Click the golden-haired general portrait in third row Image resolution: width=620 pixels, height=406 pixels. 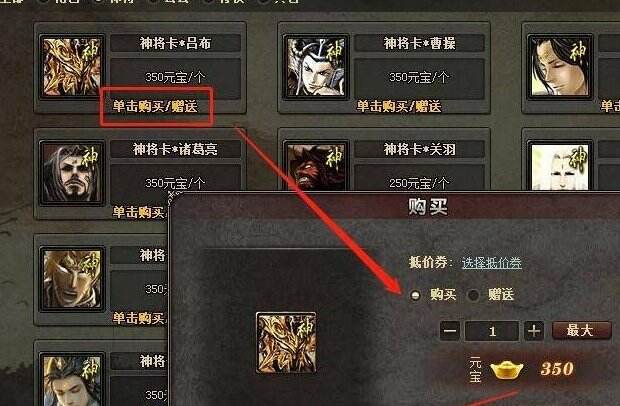click(x=72, y=279)
